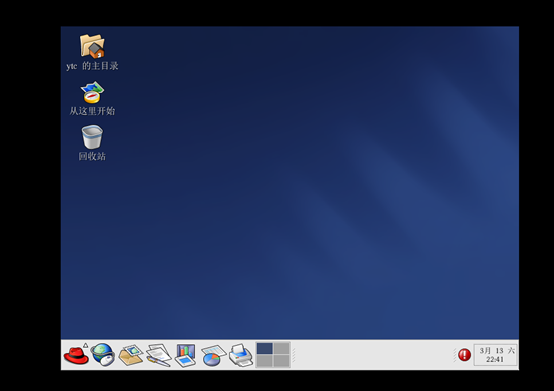The width and height of the screenshot is (554, 391).
Task: Click the clock showing 22:41
Action: point(495,355)
